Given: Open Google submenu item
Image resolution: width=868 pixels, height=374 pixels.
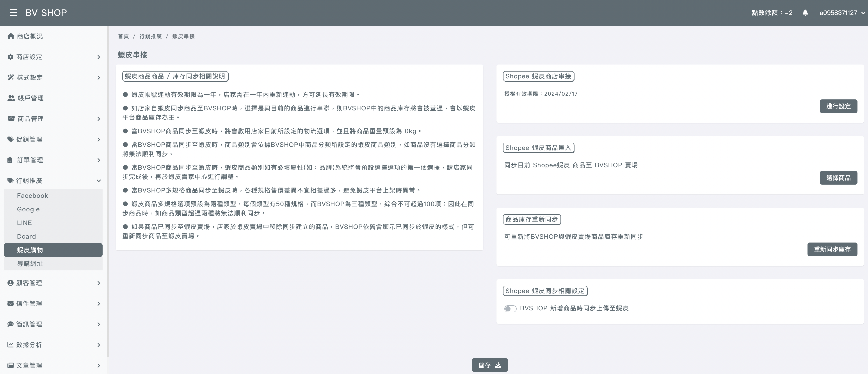Looking at the screenshot, I should [x=53, y=209].
